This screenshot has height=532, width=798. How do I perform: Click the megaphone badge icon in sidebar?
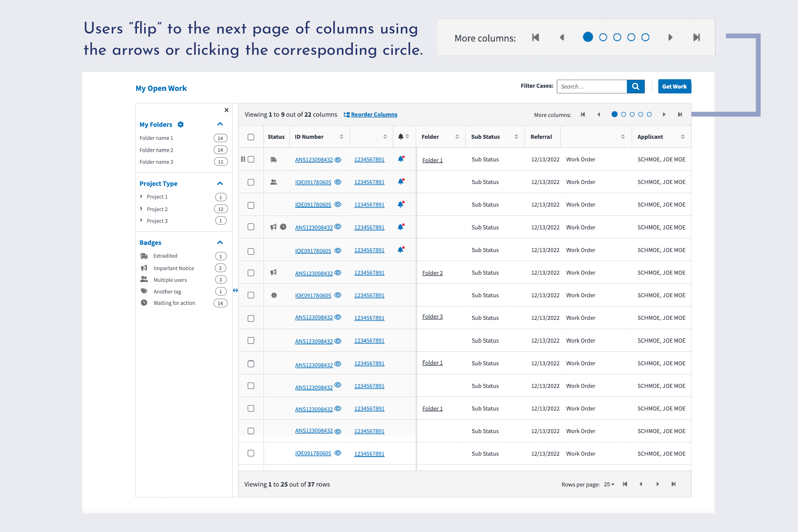click(144, 267)
